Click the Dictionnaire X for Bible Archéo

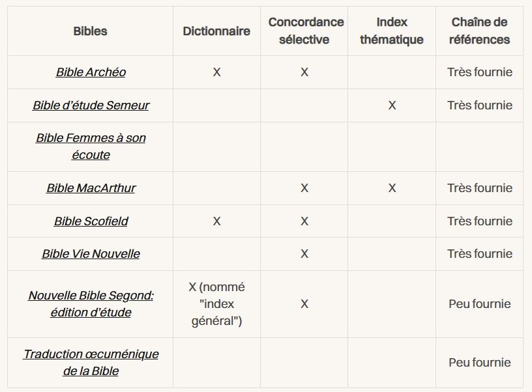(x=216, y=72)
